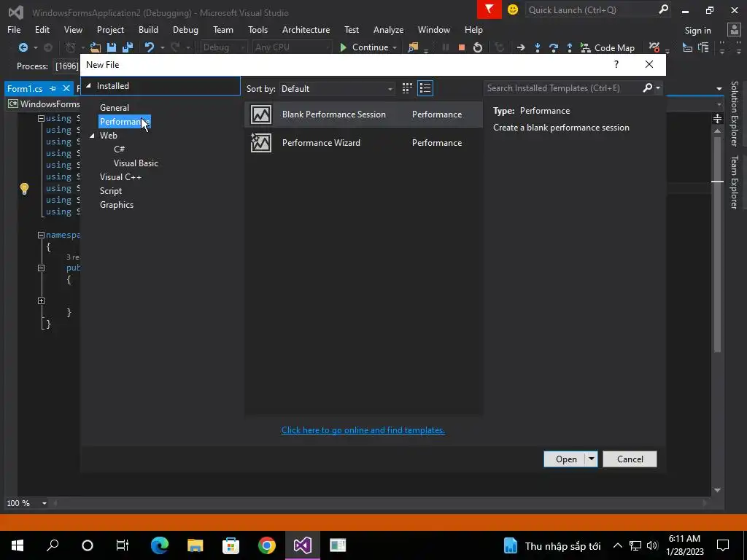Screen dimensions: 747x560
Task: Open the Team Explorer side tab
Action: pos(734,182)
